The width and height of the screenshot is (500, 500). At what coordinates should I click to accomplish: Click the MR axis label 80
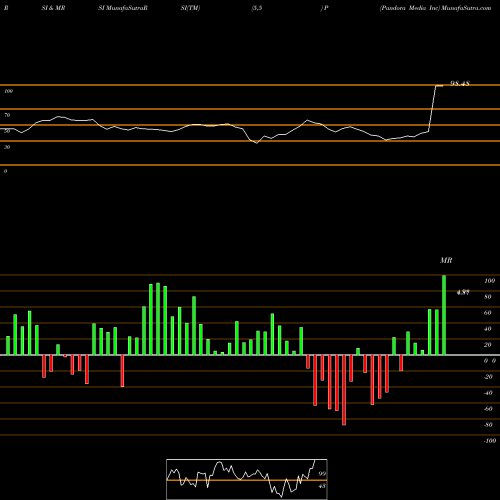(488, 297)
